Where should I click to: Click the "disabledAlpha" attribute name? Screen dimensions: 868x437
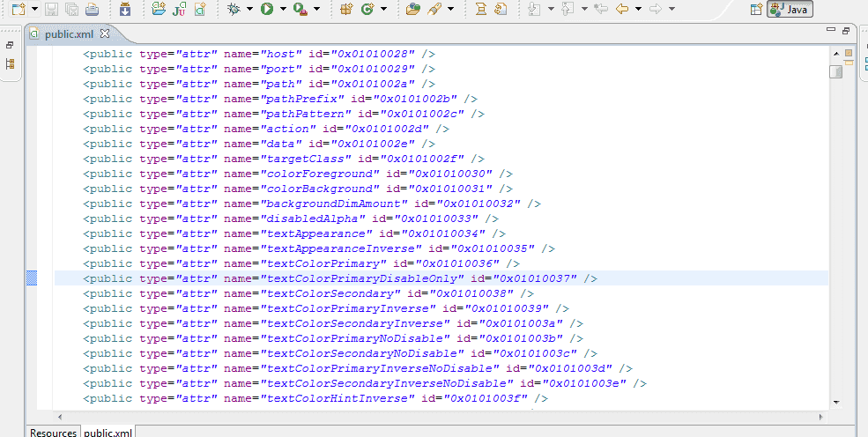pos(313,218)
